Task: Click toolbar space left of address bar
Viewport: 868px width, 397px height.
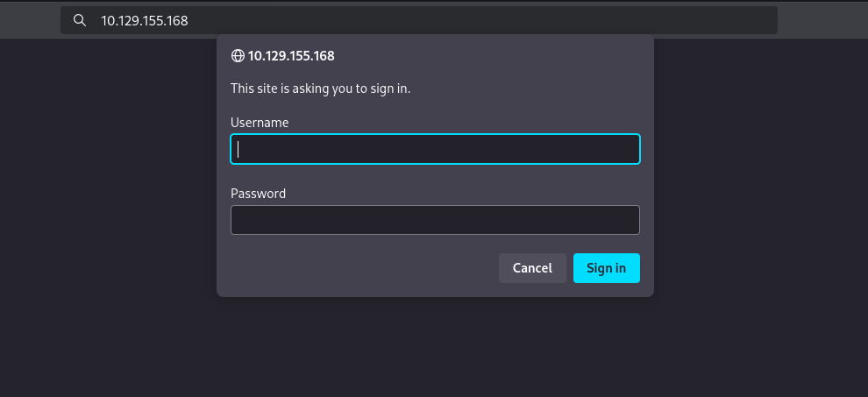Action: (x=30, y=20)
